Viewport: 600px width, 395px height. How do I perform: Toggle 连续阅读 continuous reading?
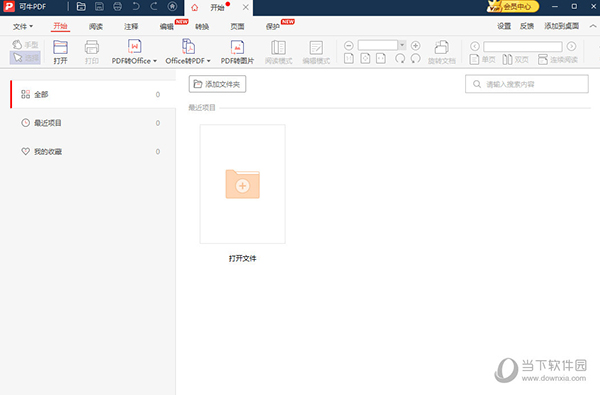[558, 59]
